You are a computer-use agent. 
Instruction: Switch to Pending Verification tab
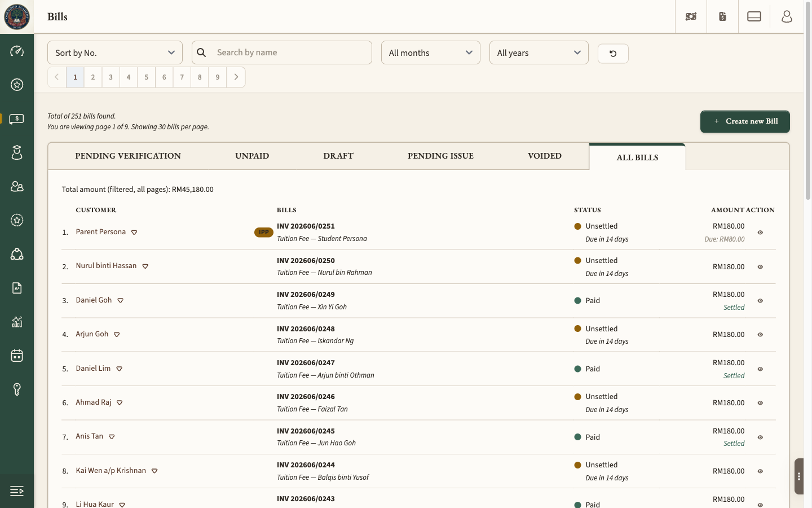(128, 156)
